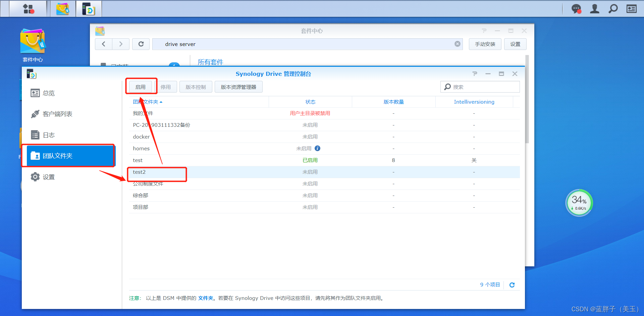
Task: Select the homes folder row
Action: 324,149
